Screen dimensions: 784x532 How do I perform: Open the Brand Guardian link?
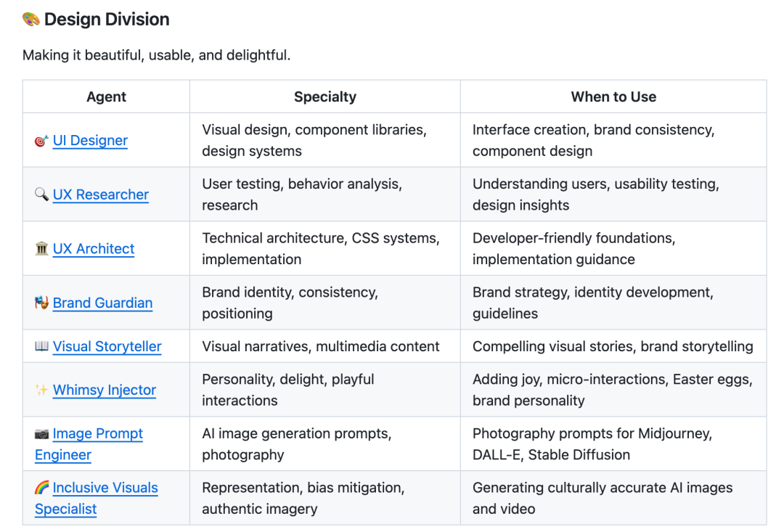pos(102,303)
